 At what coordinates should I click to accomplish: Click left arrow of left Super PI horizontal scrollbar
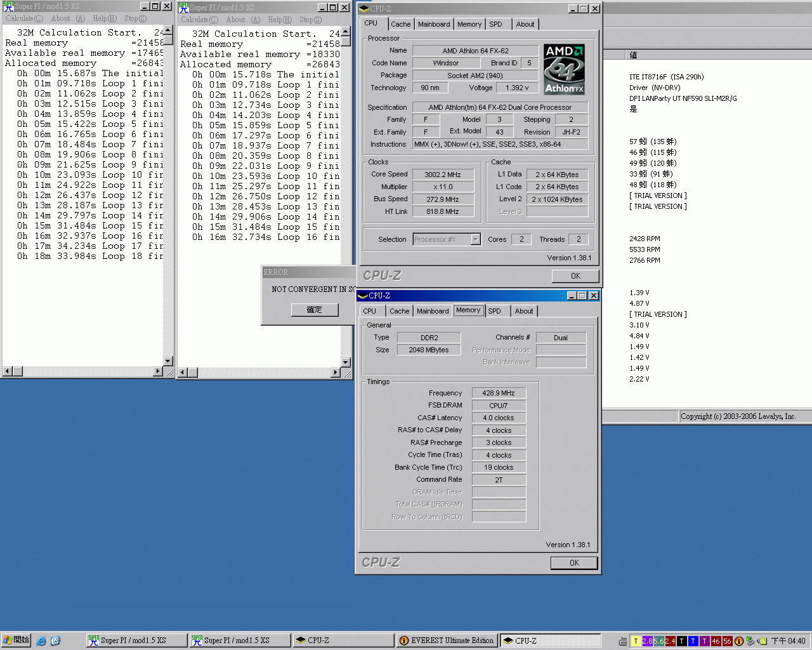7,371
